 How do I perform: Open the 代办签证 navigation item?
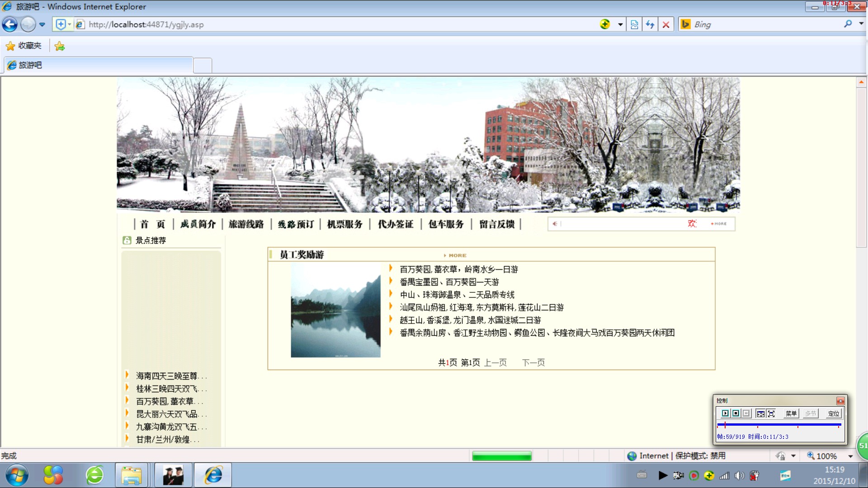point(396,224)
